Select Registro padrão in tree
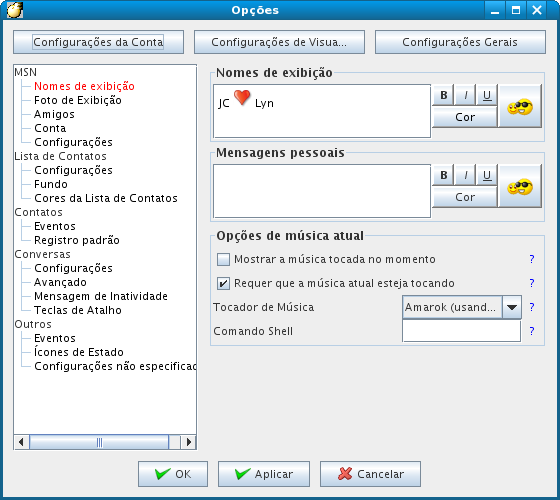The width and height of the screenshot is (560, 500). coord(77,240)
